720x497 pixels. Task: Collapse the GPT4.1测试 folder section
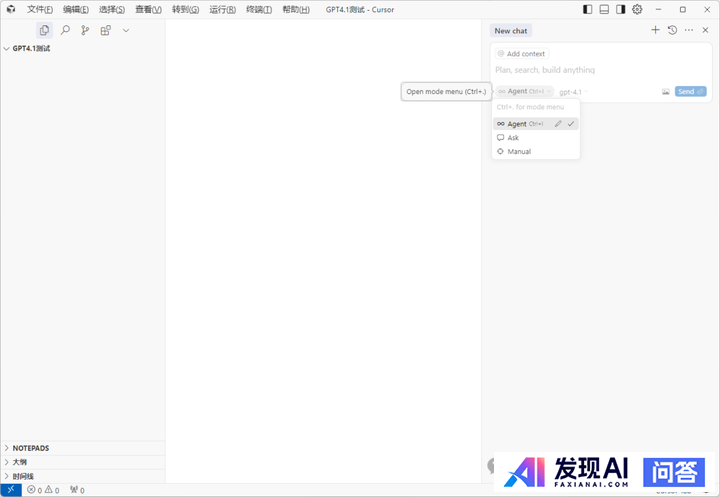(x=83, y=48)
